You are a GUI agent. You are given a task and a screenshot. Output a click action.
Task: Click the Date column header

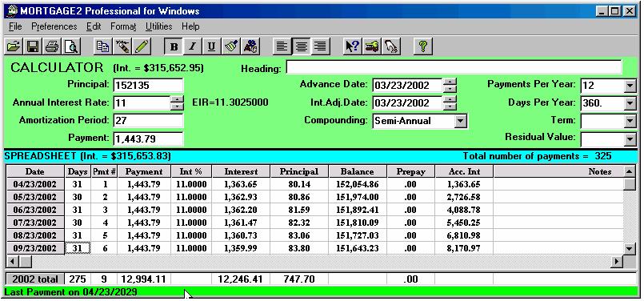(35, 171)
